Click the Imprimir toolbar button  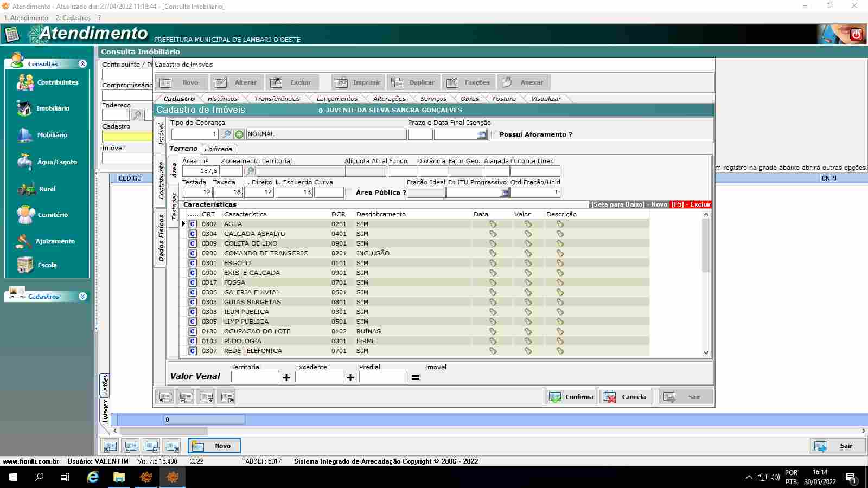pos(358,82)
